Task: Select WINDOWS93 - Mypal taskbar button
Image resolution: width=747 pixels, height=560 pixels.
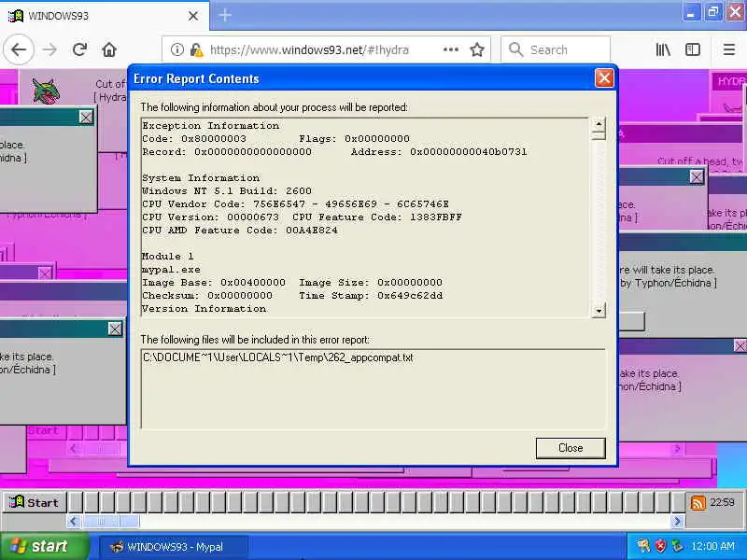Action: [x=173, y=547]
